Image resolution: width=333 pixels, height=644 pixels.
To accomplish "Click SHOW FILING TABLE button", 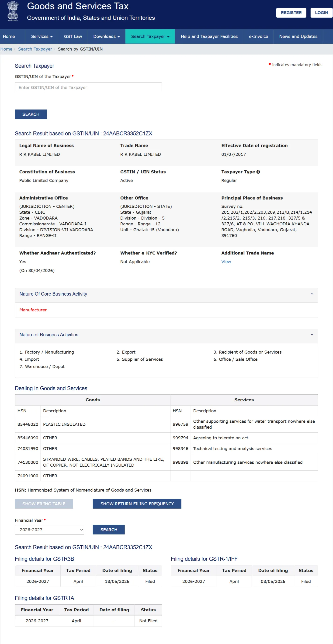I will click(44, 504).
